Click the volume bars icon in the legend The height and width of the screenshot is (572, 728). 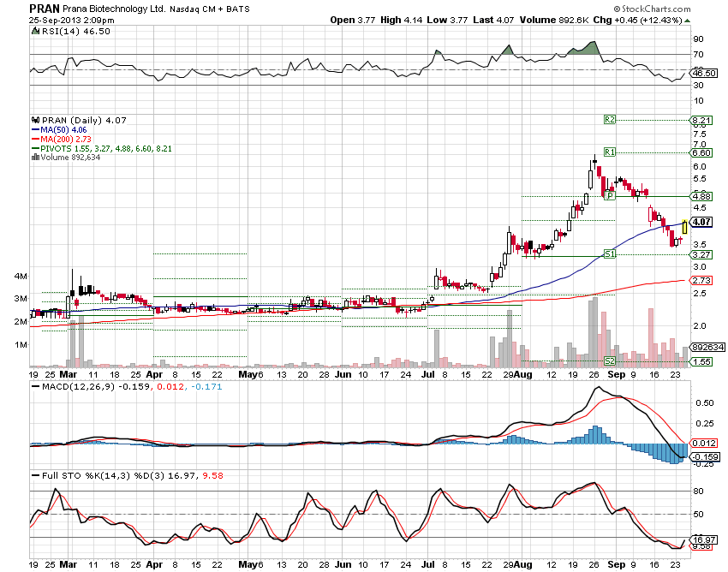[x=35, y=158]
